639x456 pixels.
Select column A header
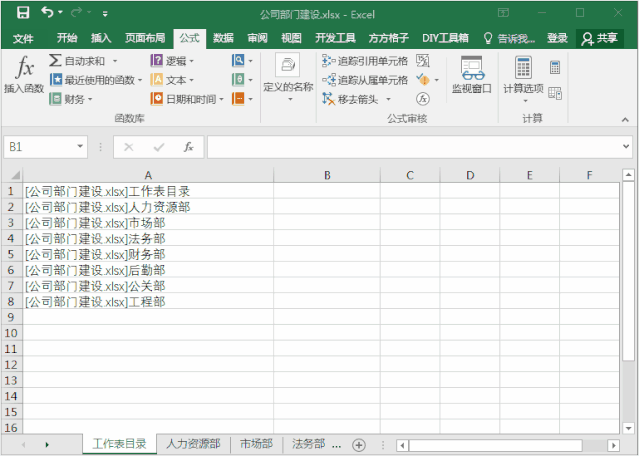[x=148, y=175]
